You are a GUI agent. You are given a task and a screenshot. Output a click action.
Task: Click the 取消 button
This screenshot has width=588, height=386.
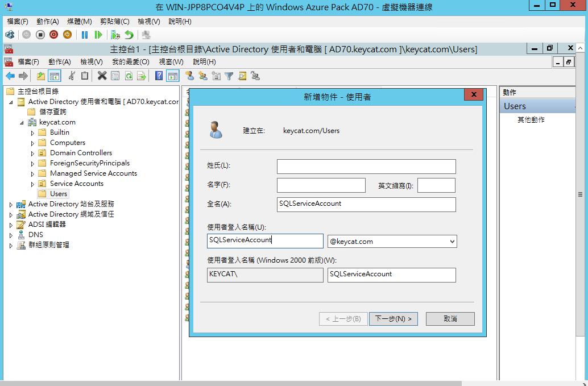point(450,319)
